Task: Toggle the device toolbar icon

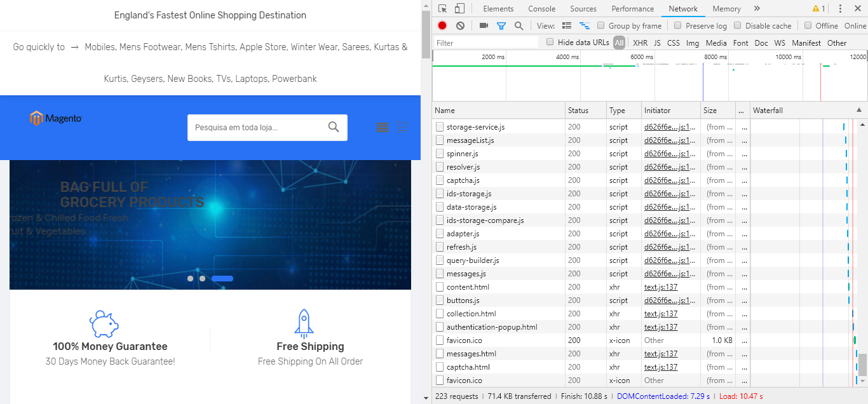Action: point(459,8)
